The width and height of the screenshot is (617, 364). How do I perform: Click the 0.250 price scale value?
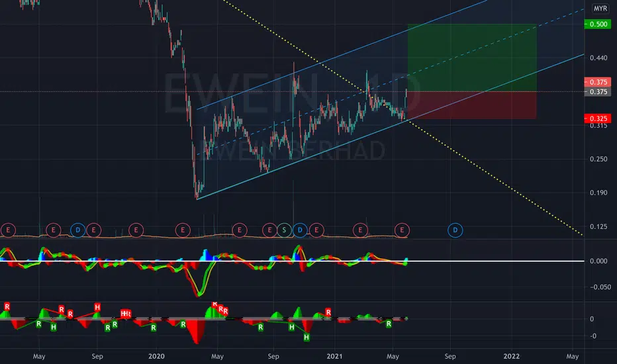(x=598, y=159)
